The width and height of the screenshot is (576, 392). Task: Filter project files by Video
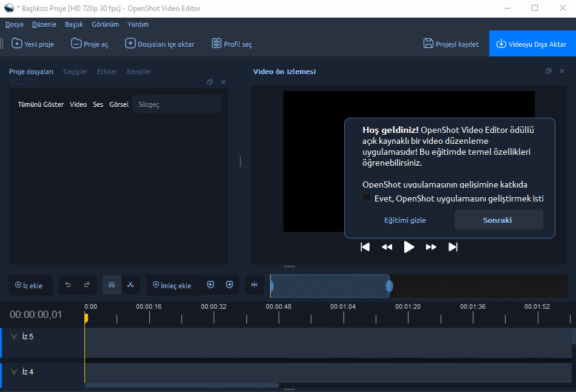(78, 104)
